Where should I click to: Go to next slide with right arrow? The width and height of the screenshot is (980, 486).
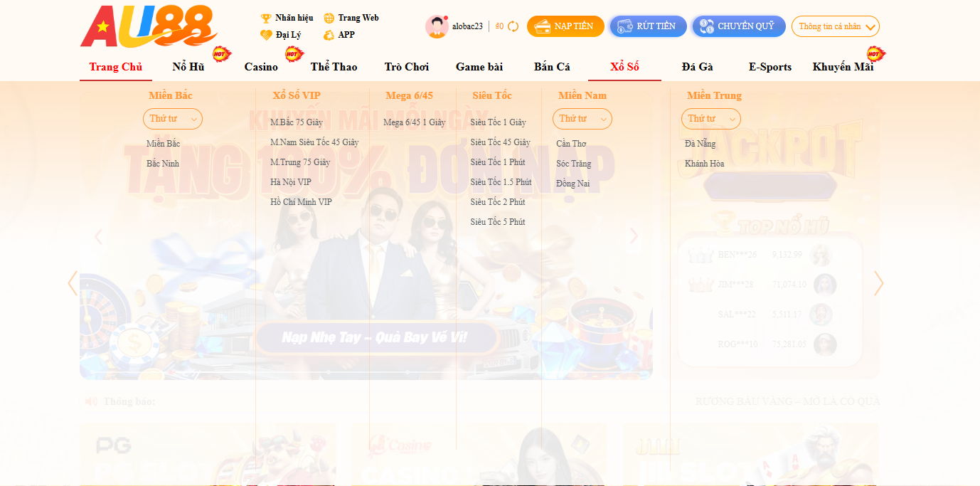tap(634, 236)
